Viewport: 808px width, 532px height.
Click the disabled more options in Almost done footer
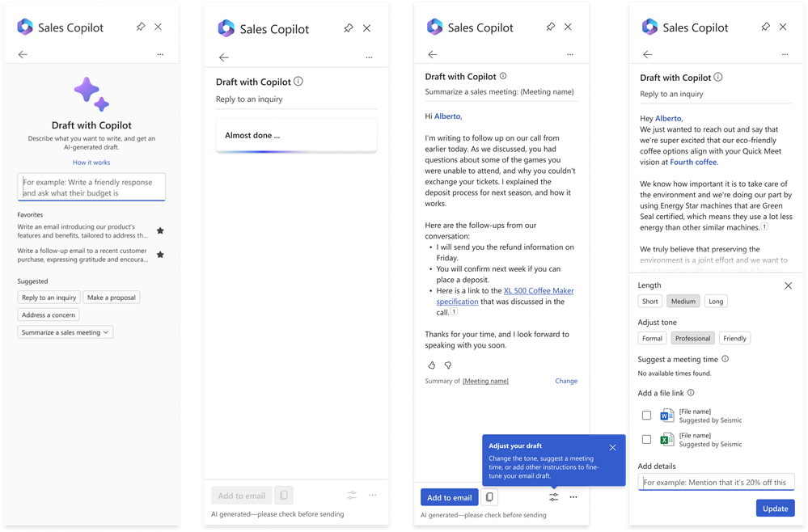click(x=373, y=496)
